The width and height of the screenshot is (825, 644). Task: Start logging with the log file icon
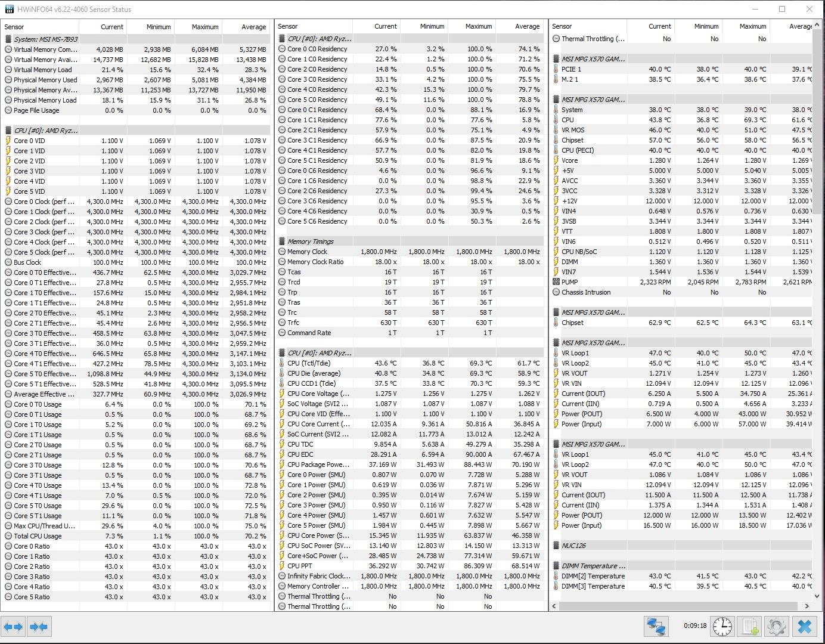tap(749, 627)
